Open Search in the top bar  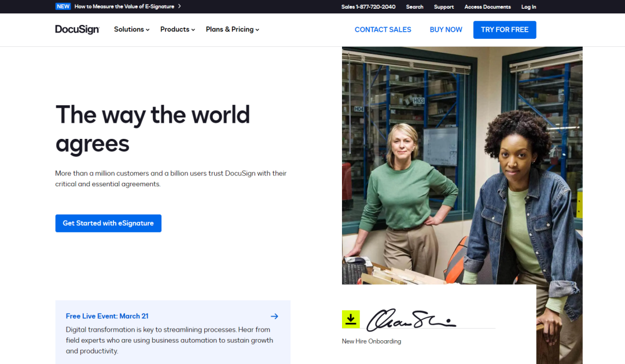click(x=414, y=7)
